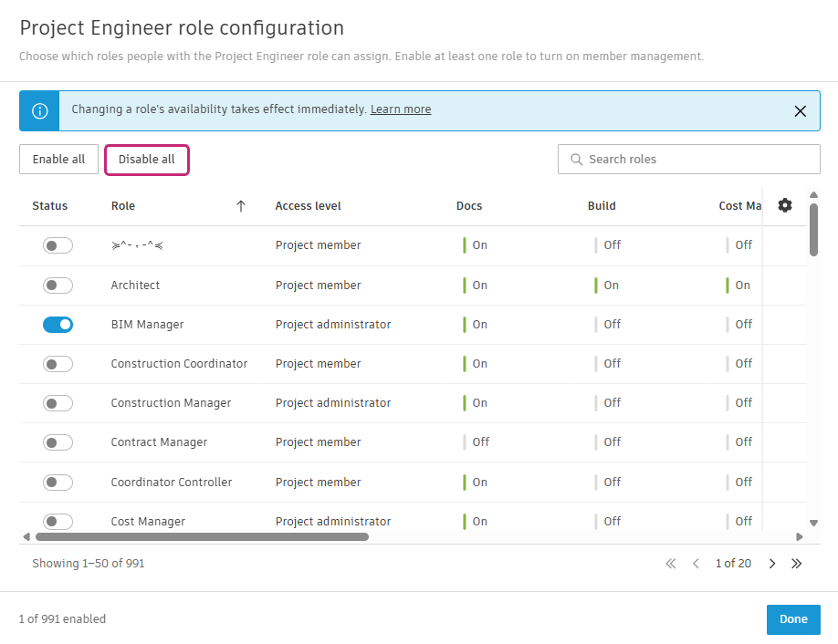Dismiss the info banner with X
This screenshot has height=644, width=838.
[800, 111]
